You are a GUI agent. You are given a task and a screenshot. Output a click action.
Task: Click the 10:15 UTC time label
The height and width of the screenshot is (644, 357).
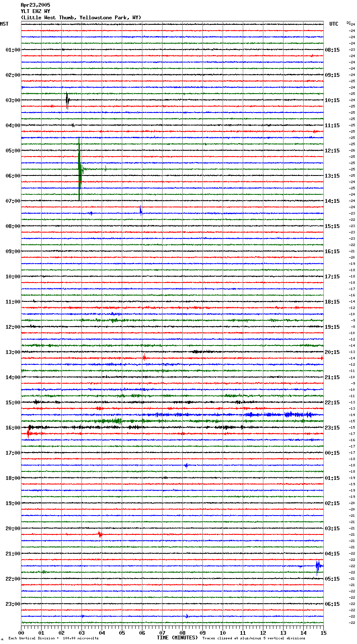point(332,100)
